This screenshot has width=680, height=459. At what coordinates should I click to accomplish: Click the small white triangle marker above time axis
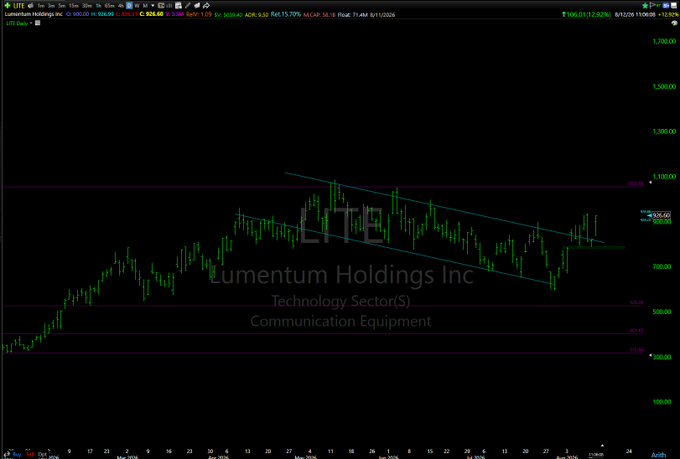pos(602,445)
